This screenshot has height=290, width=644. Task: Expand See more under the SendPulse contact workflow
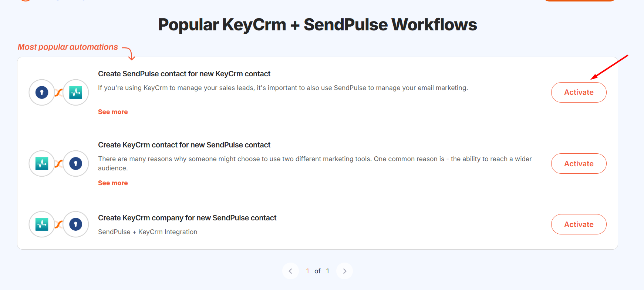[x=113, y=112]
